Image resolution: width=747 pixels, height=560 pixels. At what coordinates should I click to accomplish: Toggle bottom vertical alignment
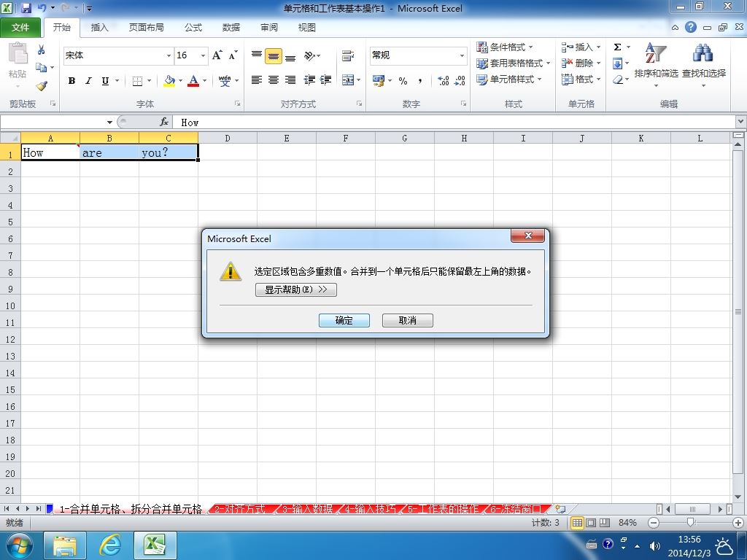290,57
